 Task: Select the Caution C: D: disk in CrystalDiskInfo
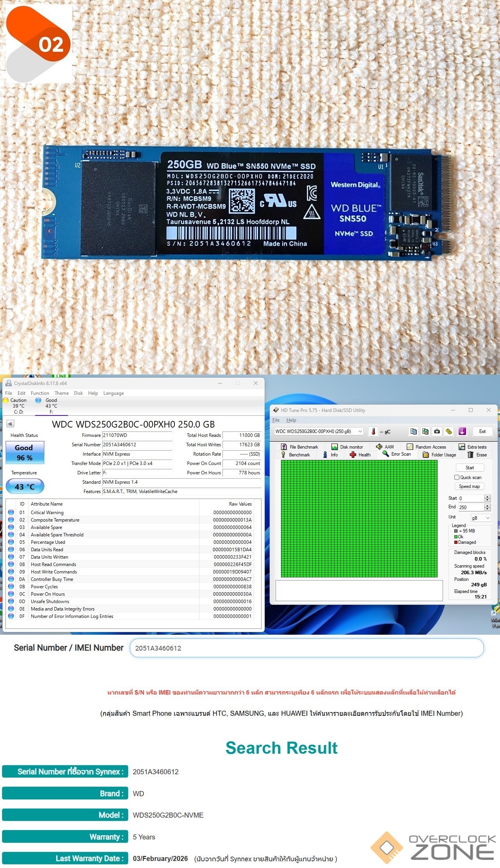point(16,406)
